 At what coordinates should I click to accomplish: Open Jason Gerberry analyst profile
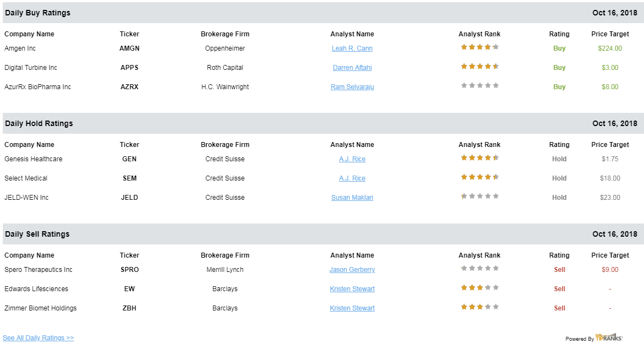352,270
